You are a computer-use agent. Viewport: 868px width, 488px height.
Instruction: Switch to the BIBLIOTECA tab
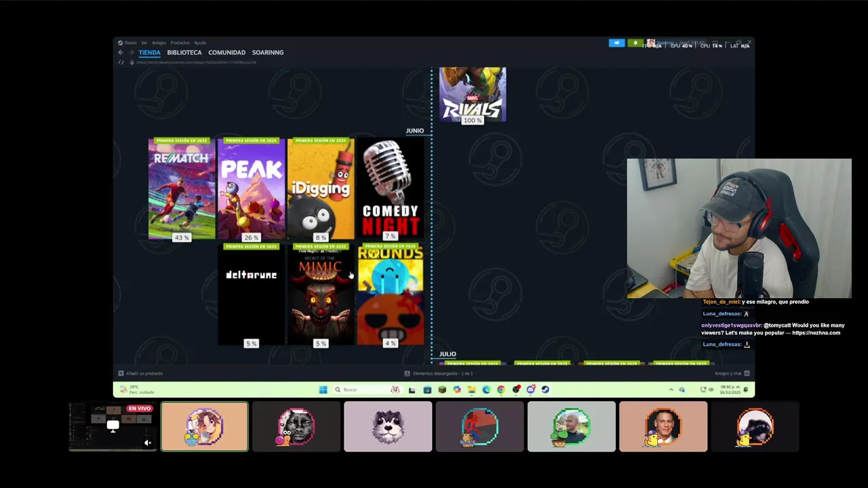[184, 52]
